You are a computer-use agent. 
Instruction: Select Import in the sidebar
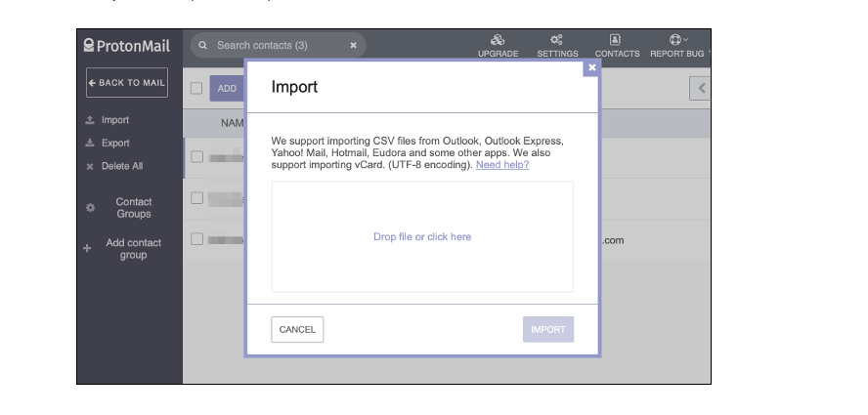(x=114, y=120)
